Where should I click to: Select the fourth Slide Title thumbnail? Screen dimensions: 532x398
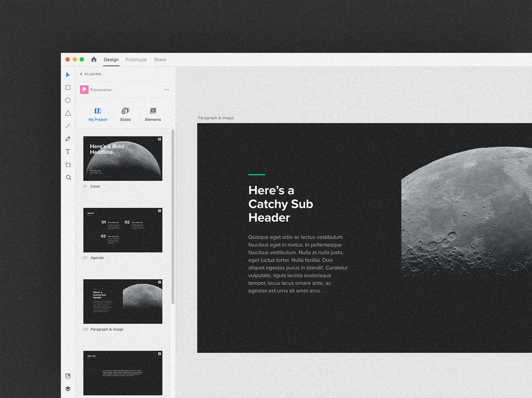123,373
